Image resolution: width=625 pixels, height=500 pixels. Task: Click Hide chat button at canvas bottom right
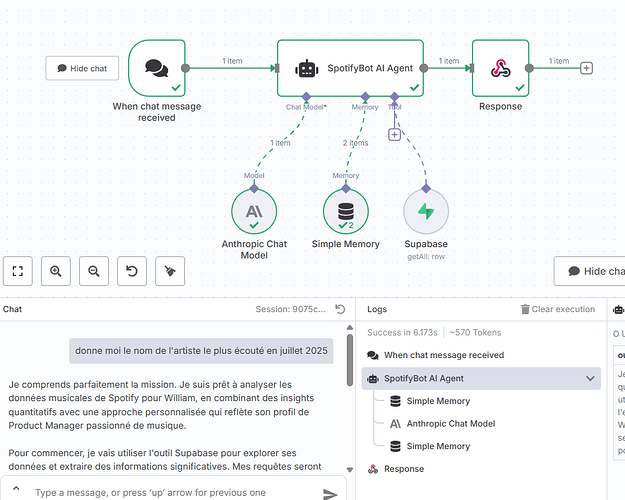click(590, 271)
